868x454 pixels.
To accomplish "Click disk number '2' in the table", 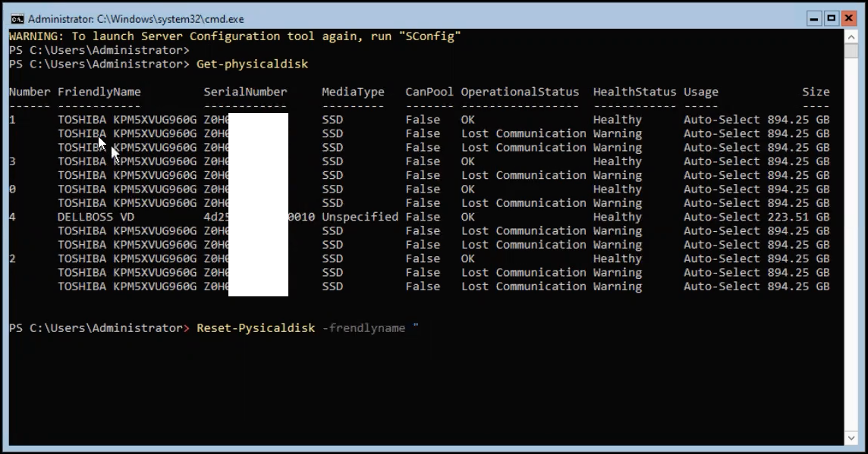I will point(13,258).
